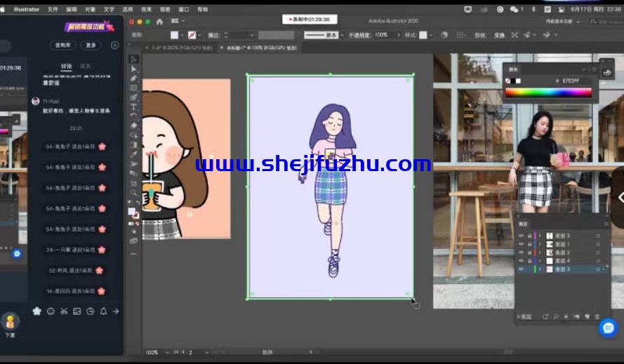Select the Artboard tool
The width and height of the screenshot is (624, 364).
(133, 183)
